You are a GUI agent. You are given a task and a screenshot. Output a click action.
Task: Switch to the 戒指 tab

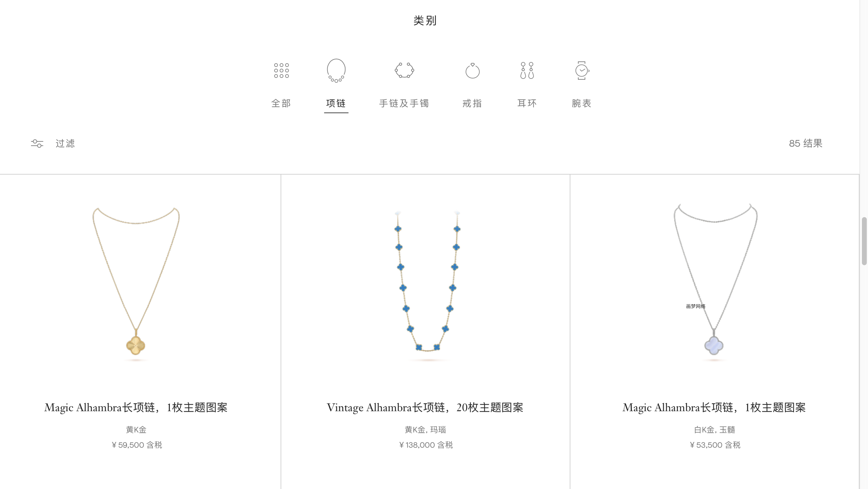pos(472,103)
